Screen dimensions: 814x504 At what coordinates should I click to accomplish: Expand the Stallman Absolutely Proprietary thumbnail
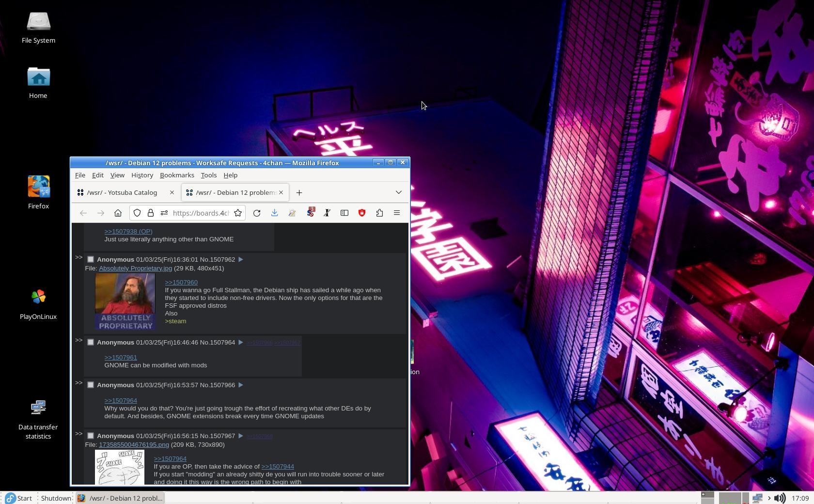click(x=125, y=301)
